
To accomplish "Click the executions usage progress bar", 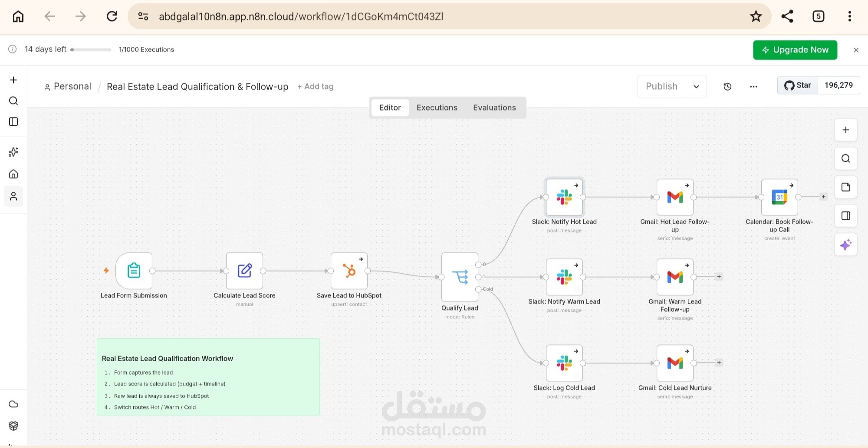I will click(91, 50).
